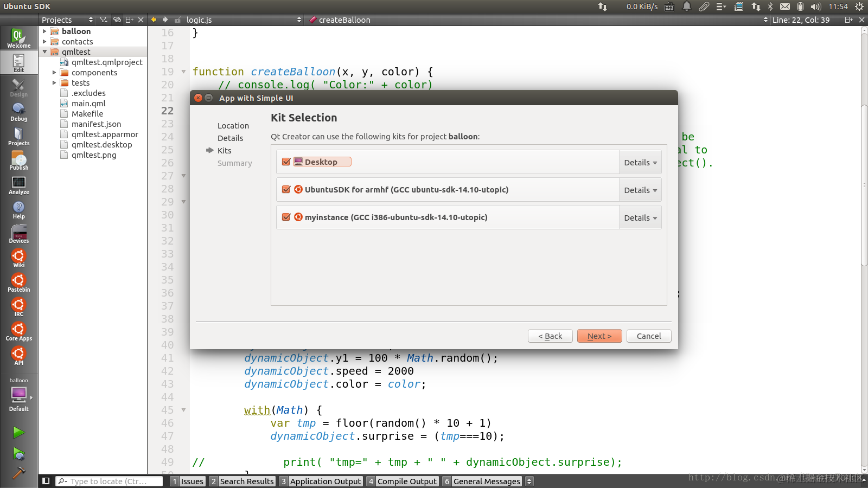868x488 pixels.
Task: Expand Details for the Desktop kit
Action: coord(640,162)
